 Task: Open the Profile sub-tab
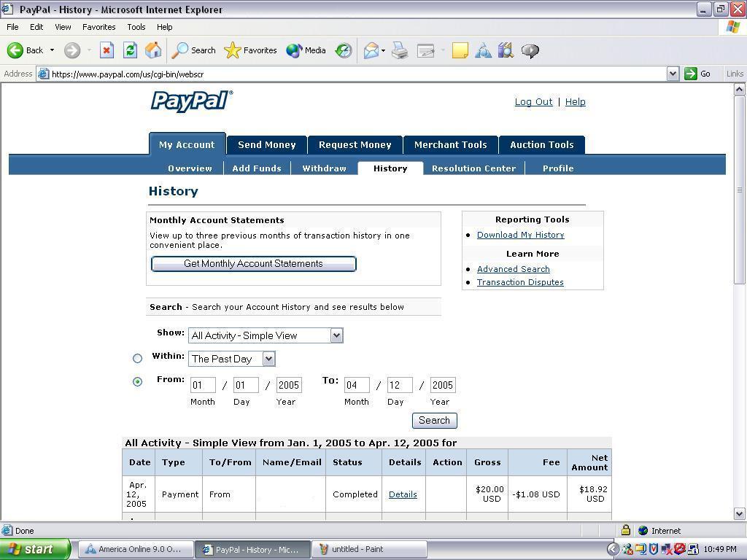(x=558, y=168)
